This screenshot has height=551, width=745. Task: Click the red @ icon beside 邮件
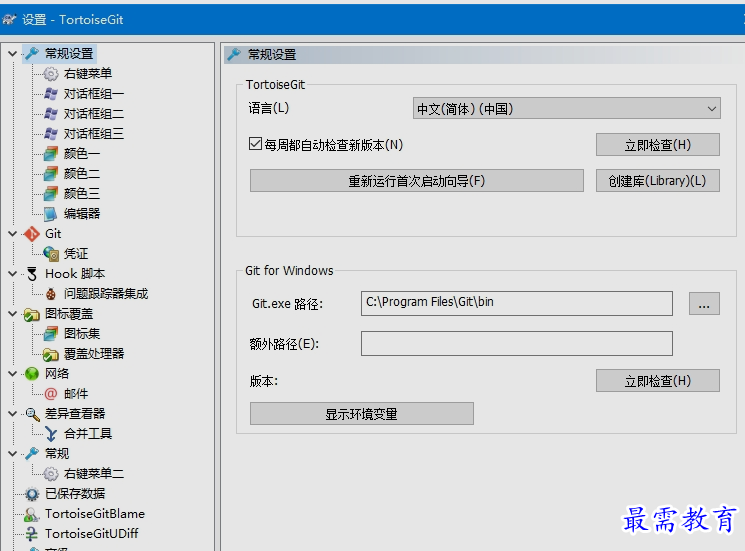point(51,394)
